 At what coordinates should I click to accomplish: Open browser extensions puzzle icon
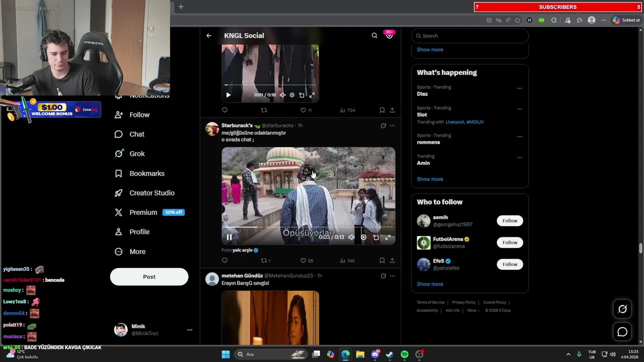[x=554, y=20]
